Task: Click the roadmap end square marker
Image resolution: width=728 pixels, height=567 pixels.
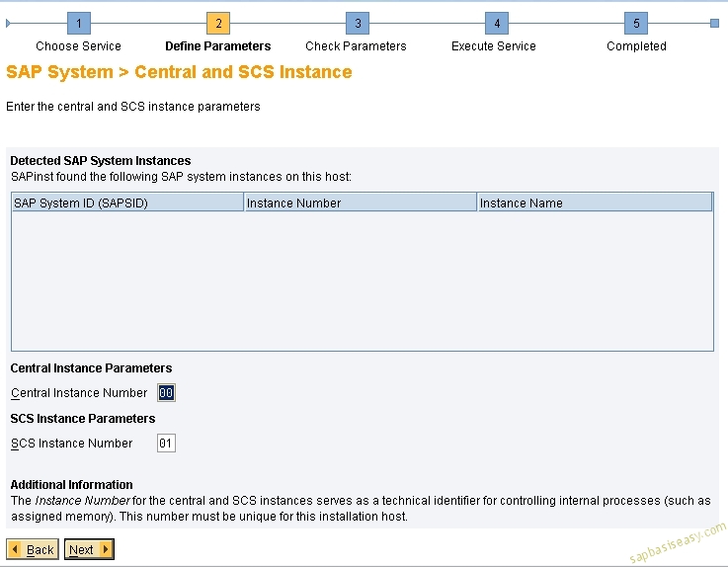Action: pyautogui.click(x=714, y=24)
